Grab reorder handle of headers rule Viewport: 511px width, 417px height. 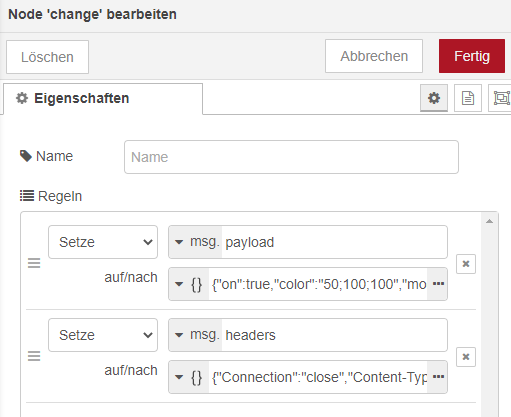[34, 356]
